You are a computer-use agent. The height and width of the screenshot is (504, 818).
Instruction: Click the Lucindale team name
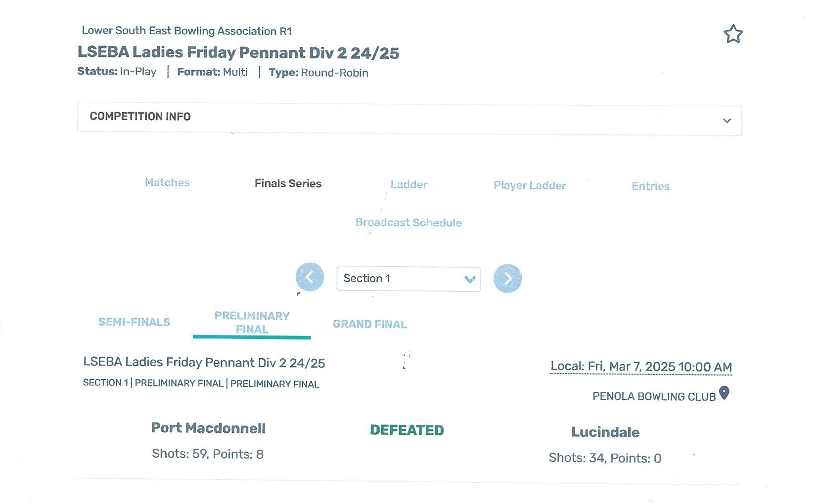(x=605, y=432)
